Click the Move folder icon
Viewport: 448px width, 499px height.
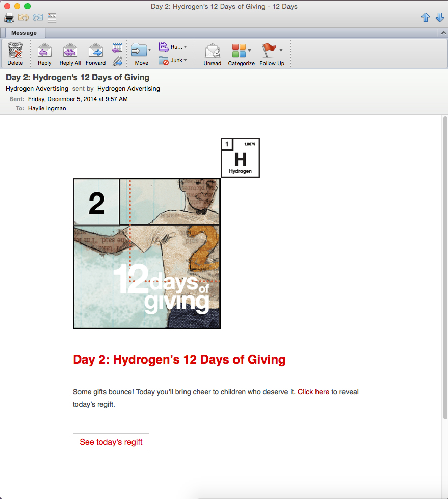tap(139, 51)
